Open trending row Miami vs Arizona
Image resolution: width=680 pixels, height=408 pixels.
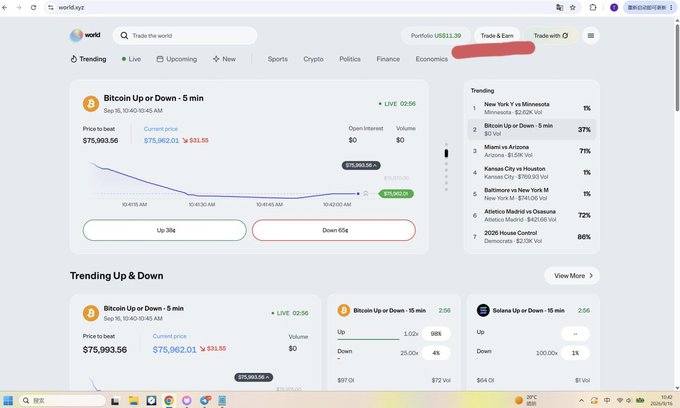click(x=532, y=151)
